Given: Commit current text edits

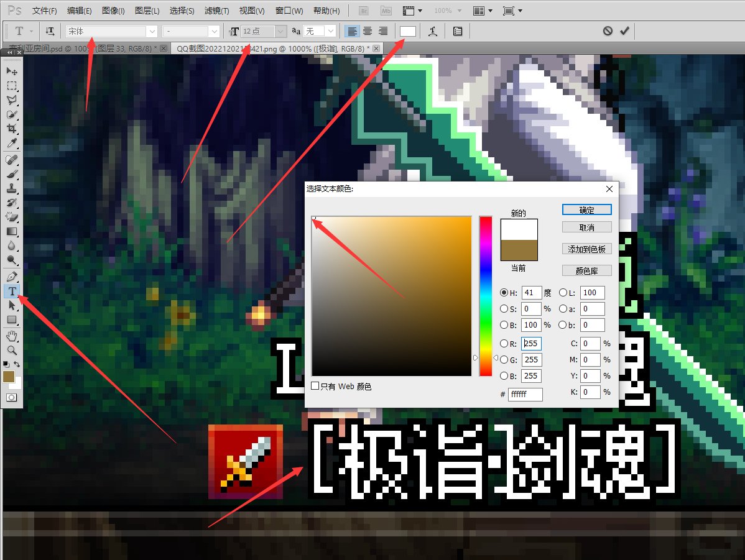Looking at the screenshot, I should (625, 31).
